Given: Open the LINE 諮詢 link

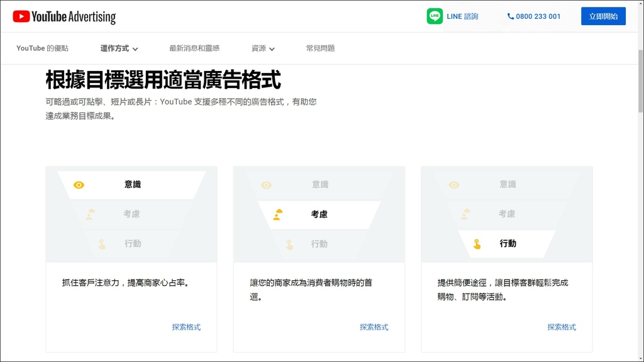Looking at the screenshot, I should coord(462,16).
